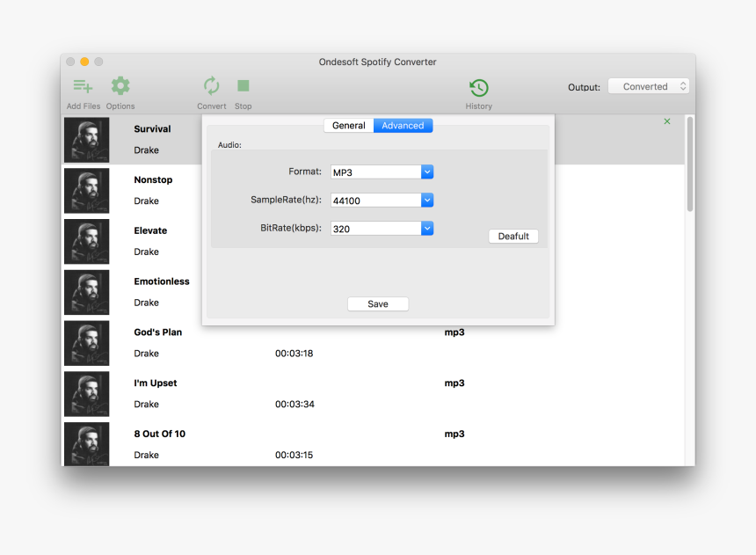Minimize window with yellow button
Screen dimensions: 756x555
[84, 62]
